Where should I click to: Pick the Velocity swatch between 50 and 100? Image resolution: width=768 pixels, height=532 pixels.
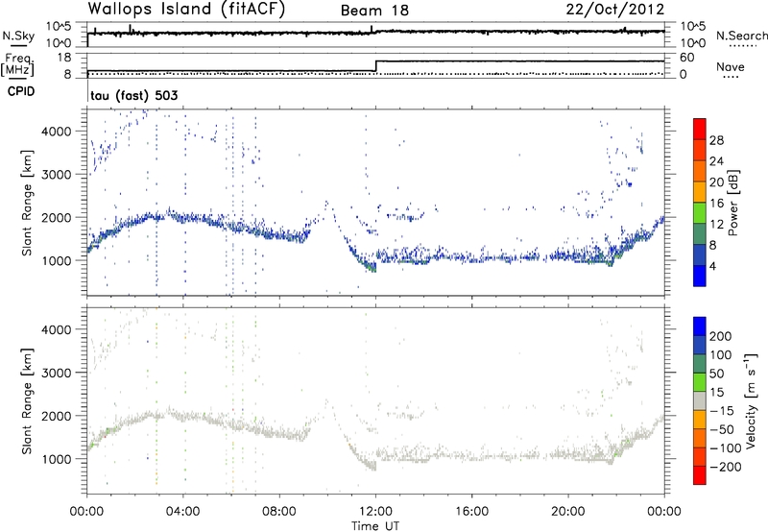700,364
